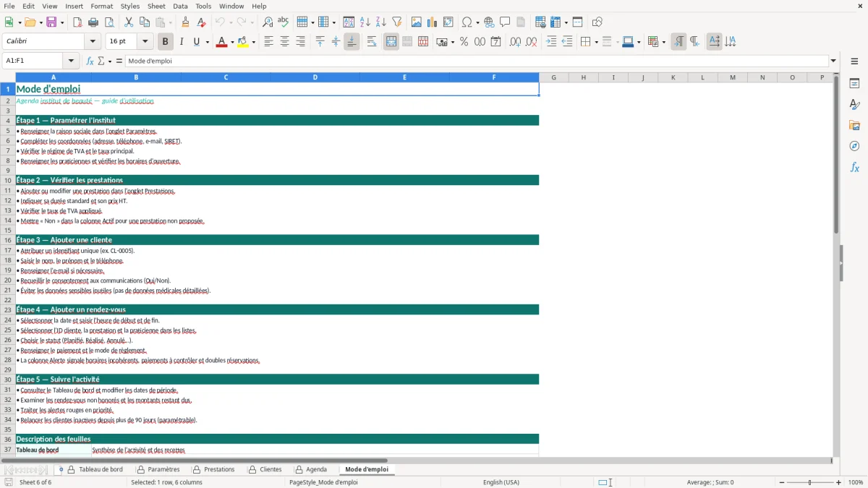Activate Clone Formatting paintbrush

tap(186, 22)
